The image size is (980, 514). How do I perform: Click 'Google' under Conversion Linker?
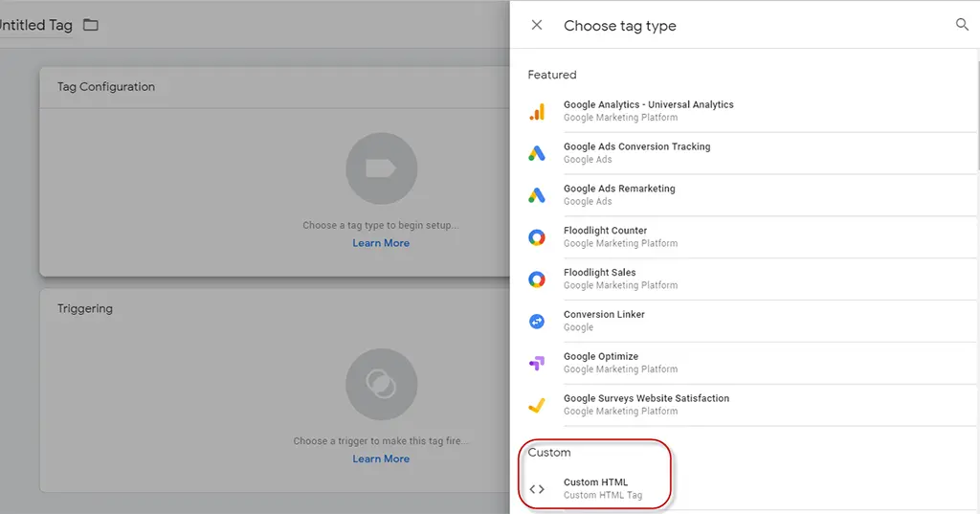(x=578, y=327)
